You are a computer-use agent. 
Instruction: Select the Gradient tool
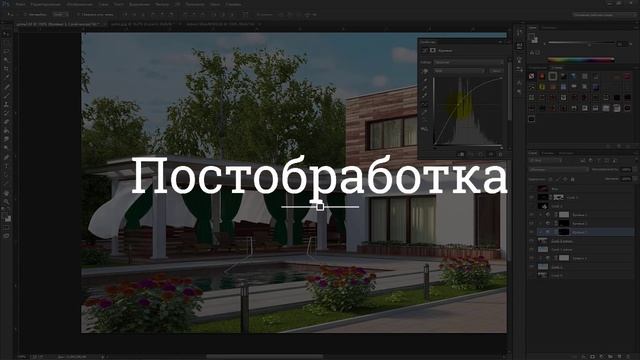6,131
